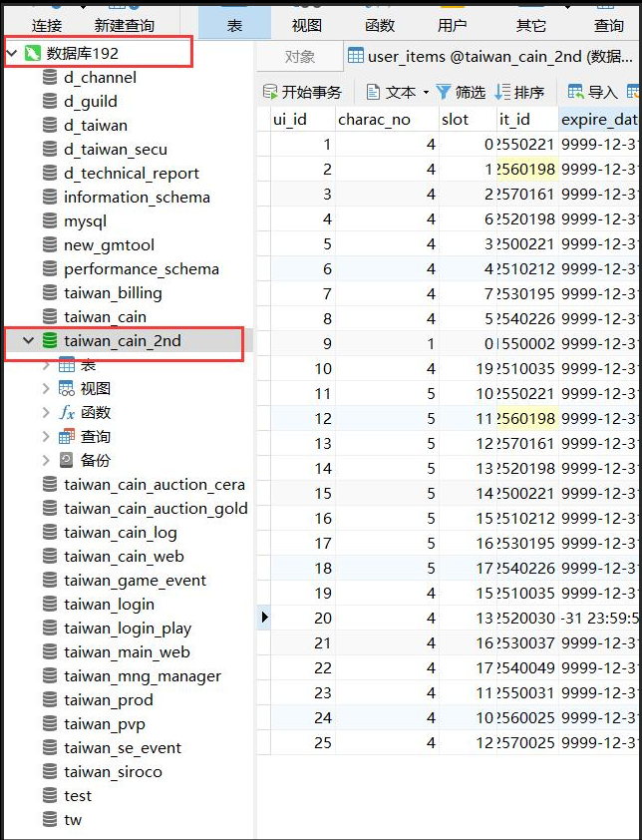Expand the 表 tables node
The height and width of the screenshot is (840, 642).
tap(46, 365)
